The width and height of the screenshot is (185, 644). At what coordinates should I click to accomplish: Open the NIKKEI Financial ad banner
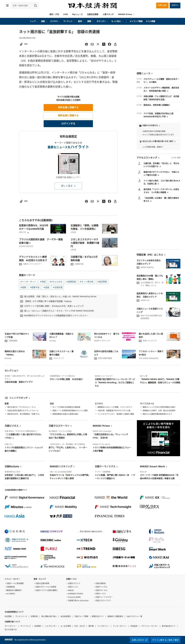click(x=158, y=438)
